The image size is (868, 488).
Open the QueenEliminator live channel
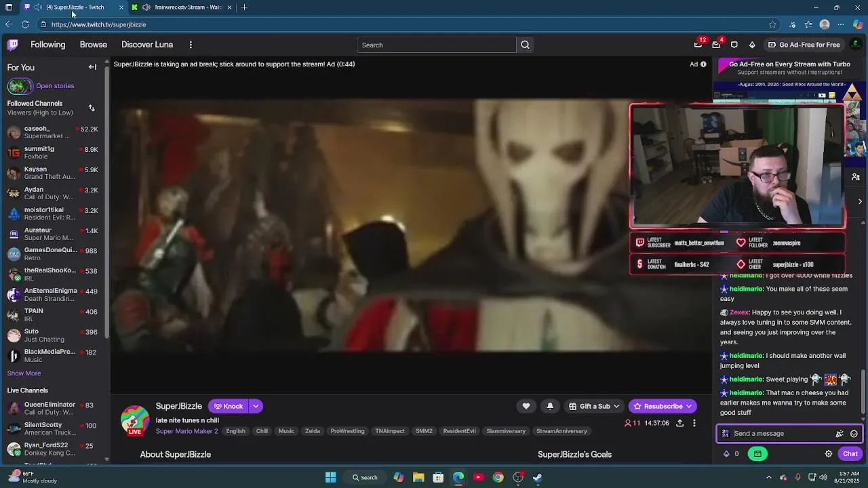pyautogui.click(x=53, y=409)
